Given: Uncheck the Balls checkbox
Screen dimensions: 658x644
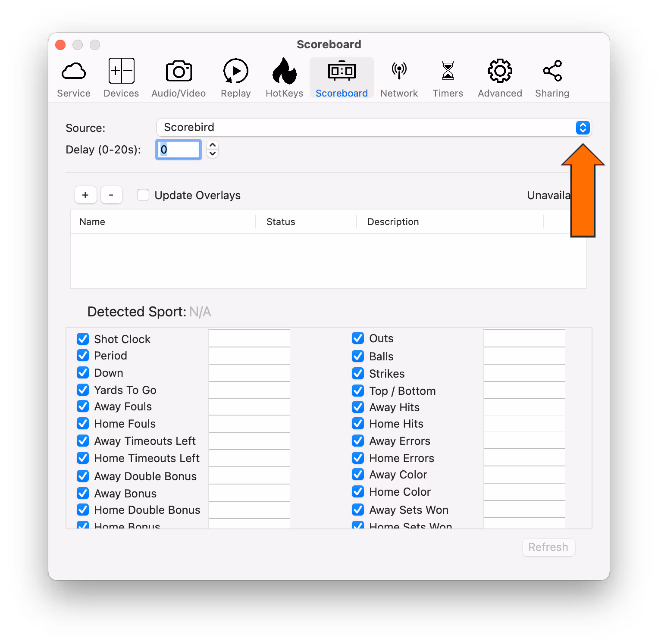Looking at the screenshot, I should [x=358, y=356].
